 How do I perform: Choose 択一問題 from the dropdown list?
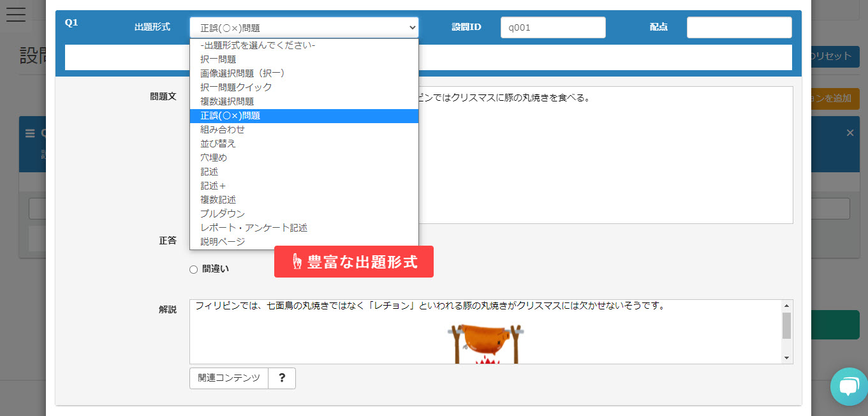point(218,59)
